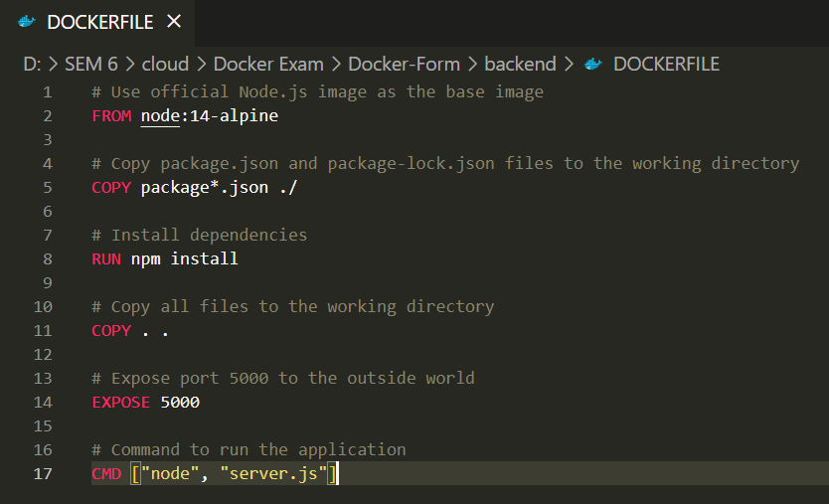Viewport: 829px width, 504px height.
Task: Close the DOCKERFILE tab
Action: click(x=174, y=22)
